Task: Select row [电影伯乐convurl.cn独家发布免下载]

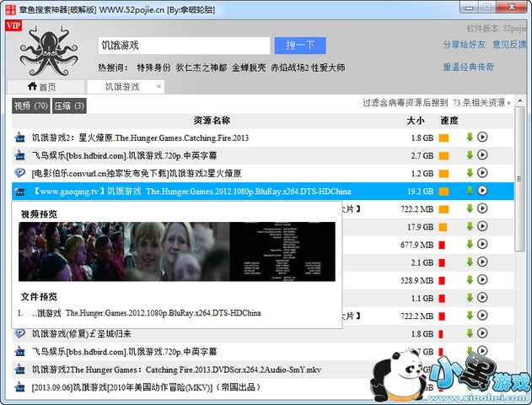Action: coord(262,173)
